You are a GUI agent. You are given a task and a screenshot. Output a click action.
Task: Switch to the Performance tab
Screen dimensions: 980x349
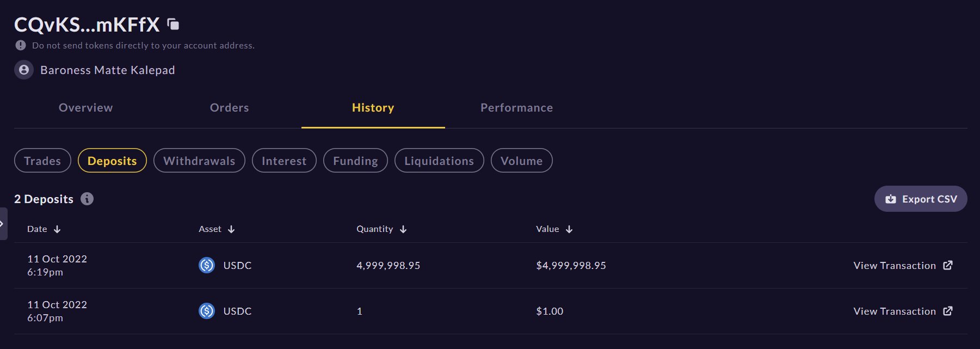516,108
